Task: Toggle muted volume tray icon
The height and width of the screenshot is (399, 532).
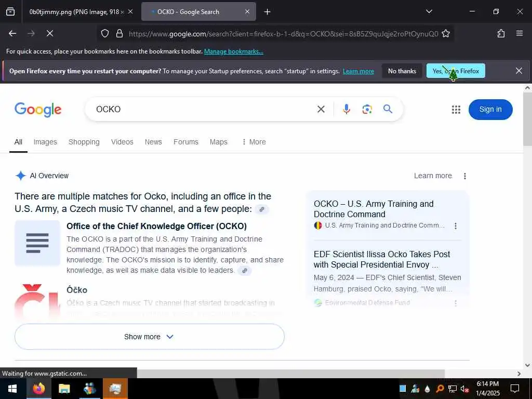Action: (x=465, y=389)
